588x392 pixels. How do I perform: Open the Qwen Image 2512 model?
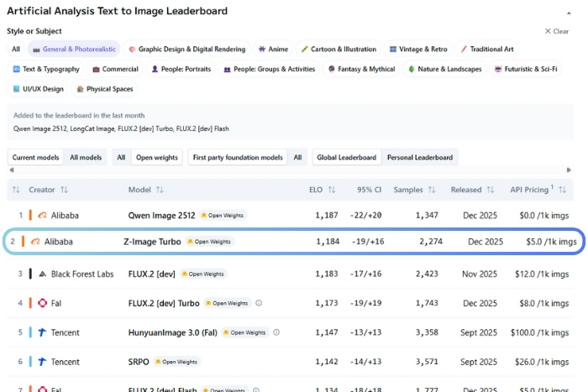(x=161, y=216)
